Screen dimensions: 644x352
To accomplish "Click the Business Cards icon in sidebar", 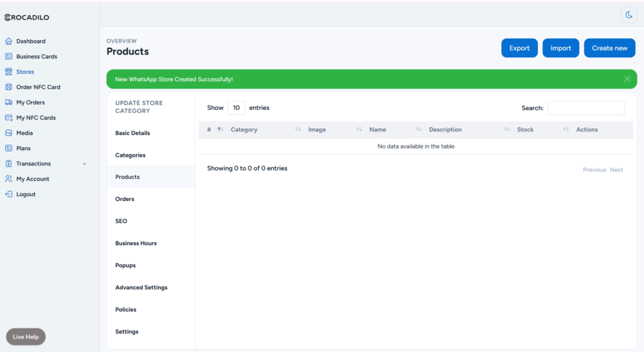I will (x=9, y=57).
